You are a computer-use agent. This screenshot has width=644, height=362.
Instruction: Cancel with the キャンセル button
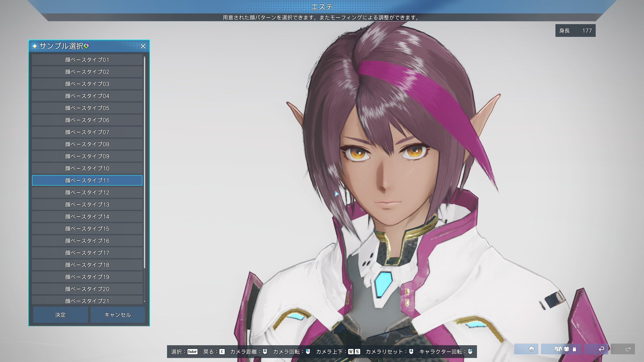[118, 315]
